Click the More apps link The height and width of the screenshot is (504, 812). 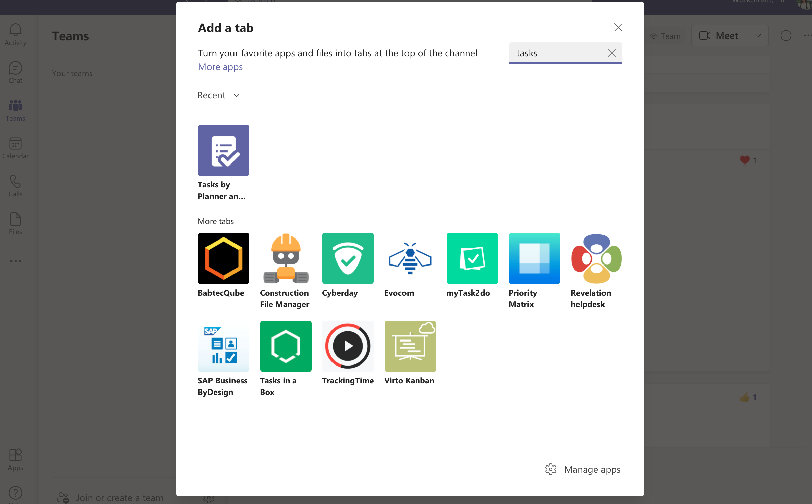(220, 67)
